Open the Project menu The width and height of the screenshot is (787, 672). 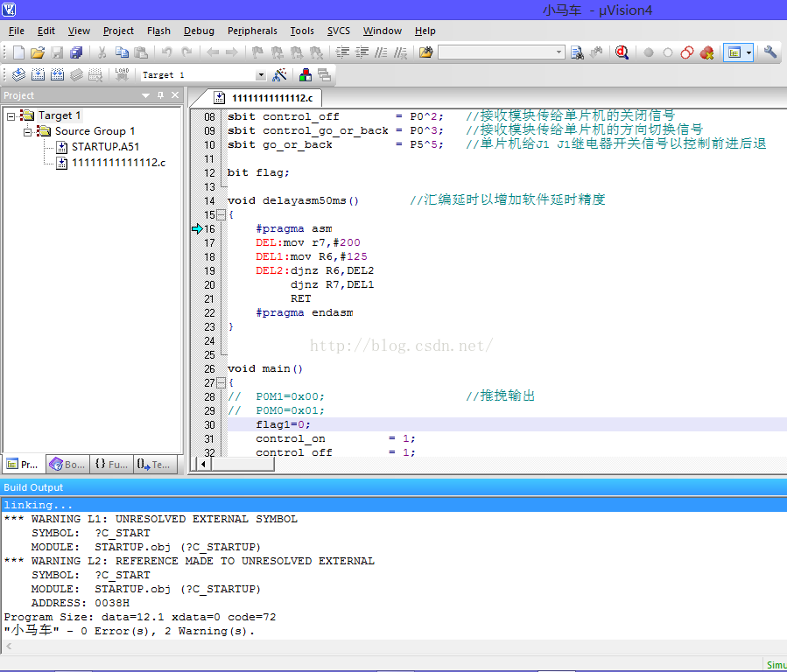point(118,31)
